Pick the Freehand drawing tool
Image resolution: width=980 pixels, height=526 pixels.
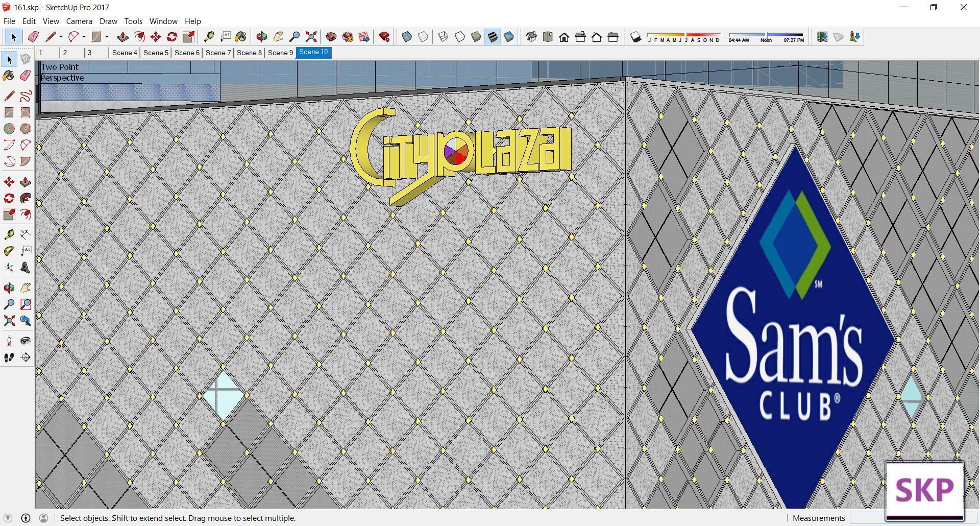[26, 96]
